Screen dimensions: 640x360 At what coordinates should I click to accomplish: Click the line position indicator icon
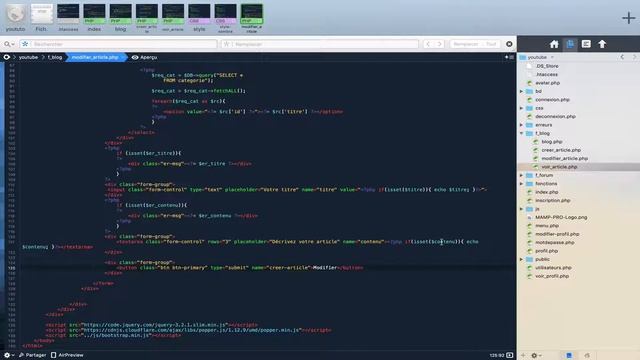click(509, 355)
